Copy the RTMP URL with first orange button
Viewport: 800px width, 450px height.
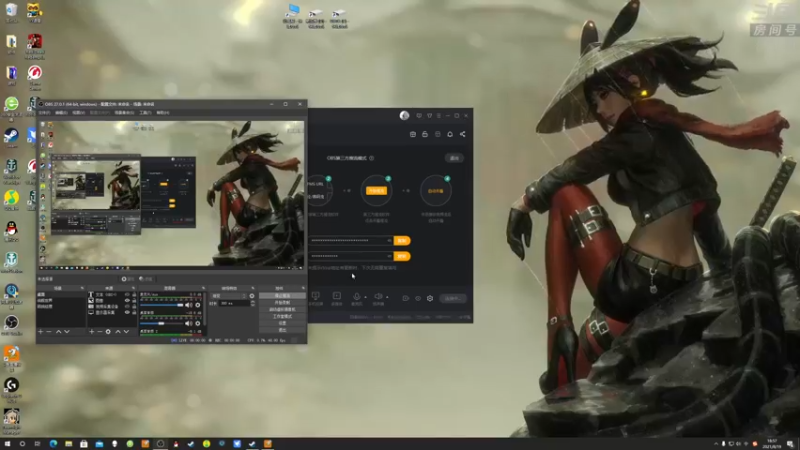click(x=402, y=240)
